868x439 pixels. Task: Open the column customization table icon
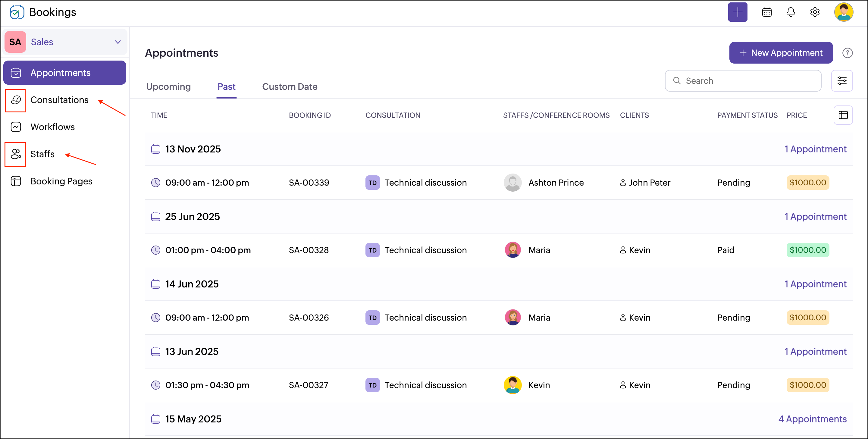pyautogui.click(x=843, y=115)
